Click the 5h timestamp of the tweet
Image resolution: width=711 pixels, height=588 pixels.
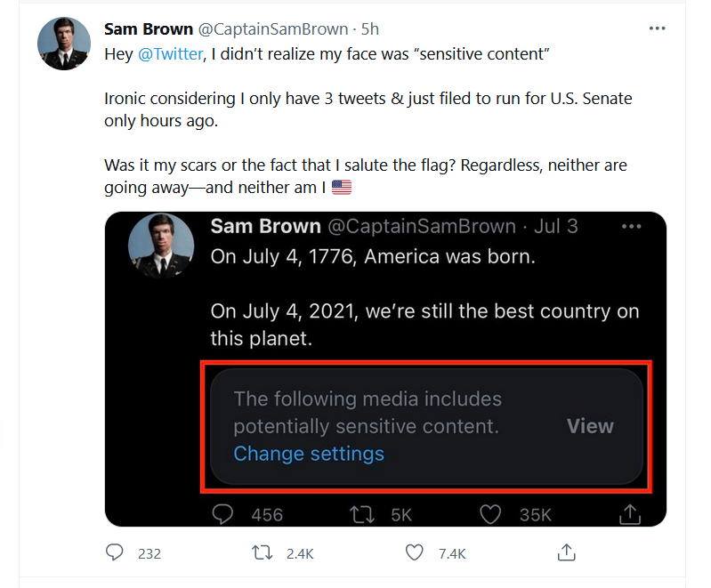369,29
